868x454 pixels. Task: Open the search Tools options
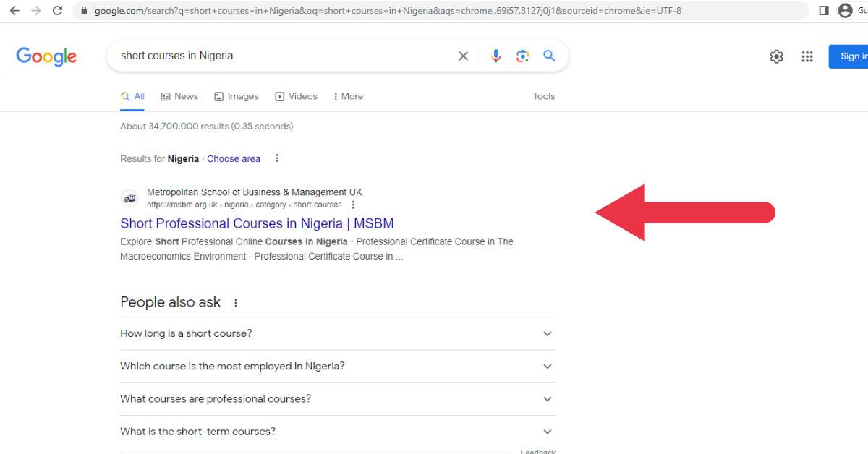click(x=544, y=96)
